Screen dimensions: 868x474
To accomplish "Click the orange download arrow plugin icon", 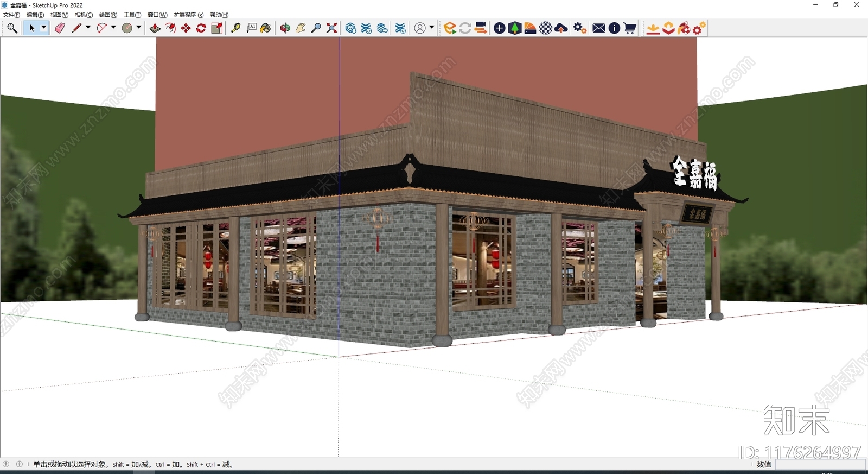I will [x=653, y=28].
